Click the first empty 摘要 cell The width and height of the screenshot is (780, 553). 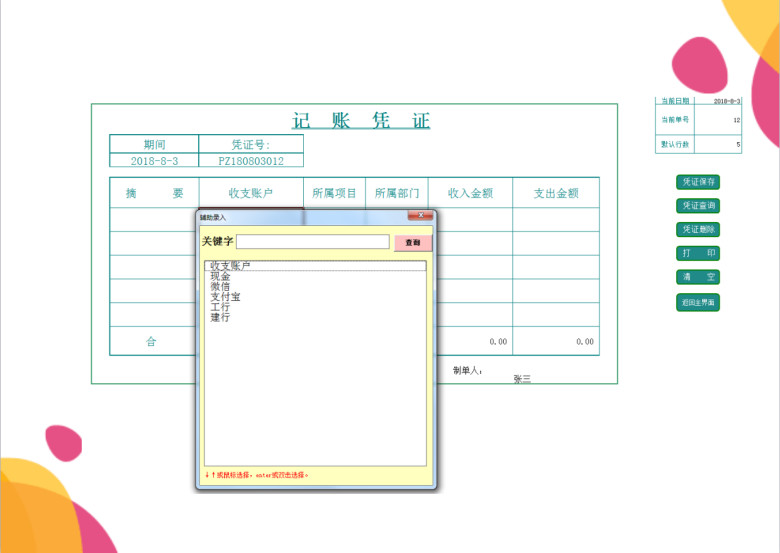(154, 220)
